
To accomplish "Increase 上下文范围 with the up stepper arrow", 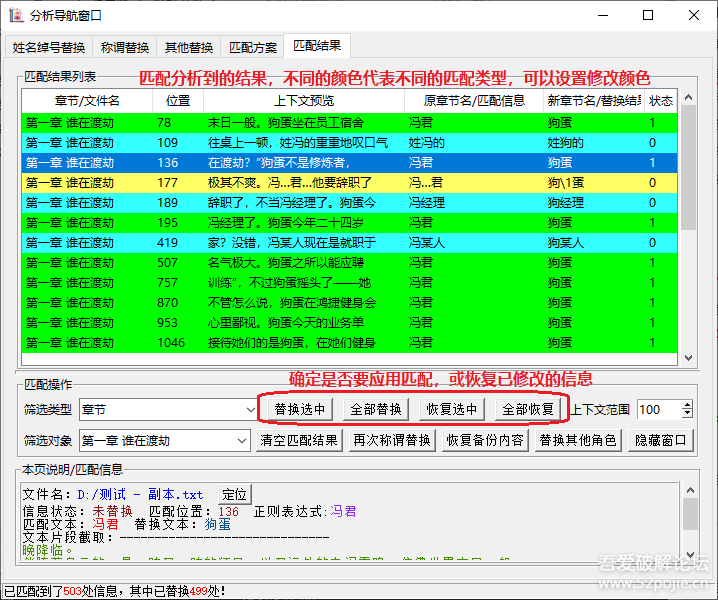I will [x=687, y=405].
